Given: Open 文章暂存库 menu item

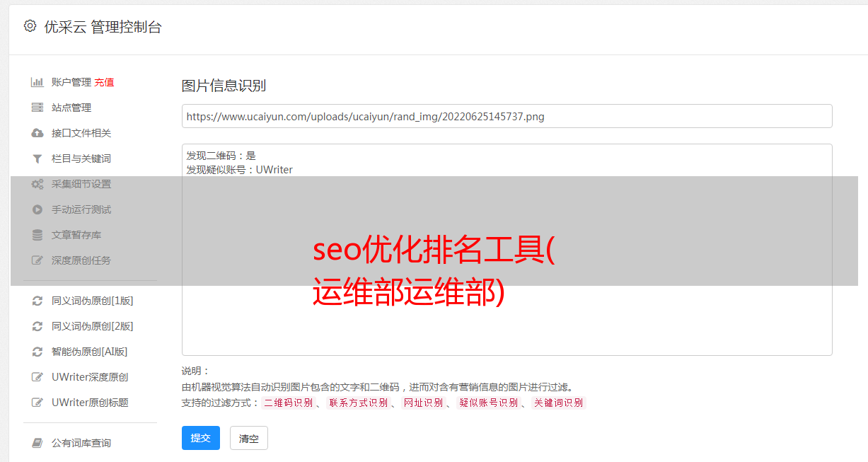Looking at the screenshot, I should pos(76,235).
